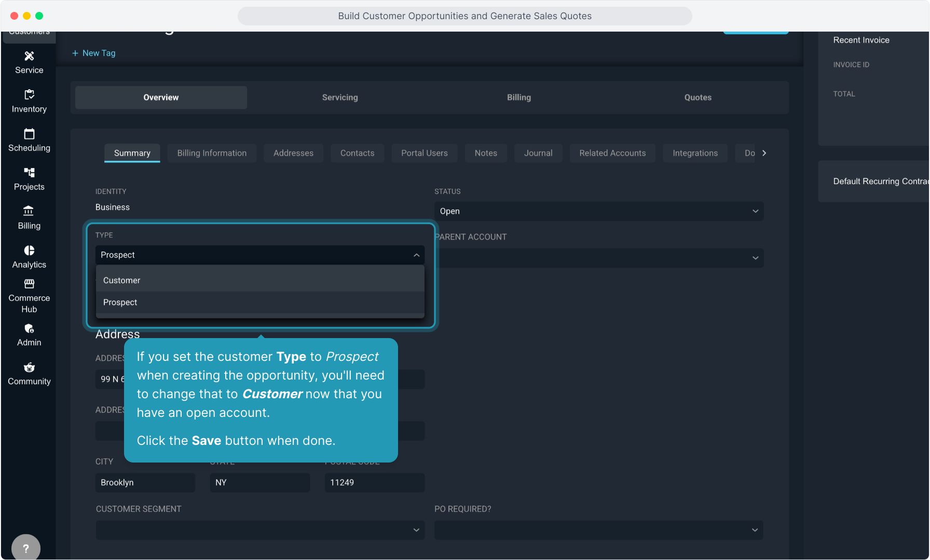Expand the Status dropdown showing Open
Image resolution: width=930 pixels, height=560 pixels.
tap(598, 211)
